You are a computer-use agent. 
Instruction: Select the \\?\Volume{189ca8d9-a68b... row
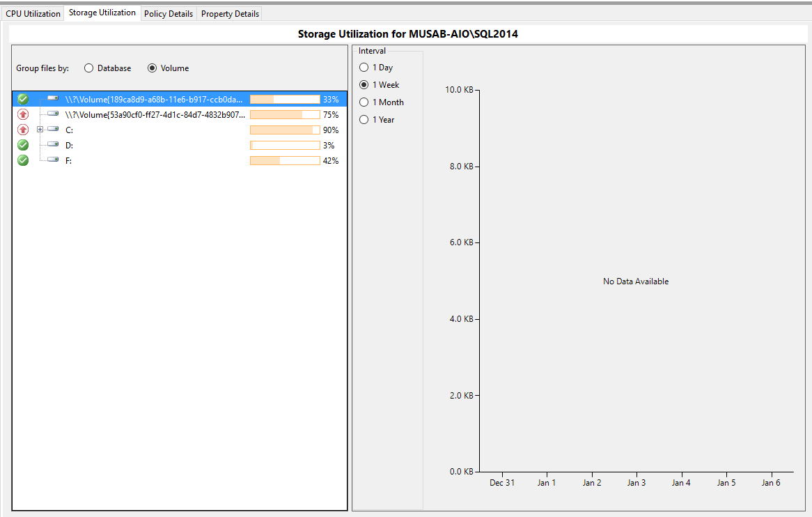click(x=179, y=100)
